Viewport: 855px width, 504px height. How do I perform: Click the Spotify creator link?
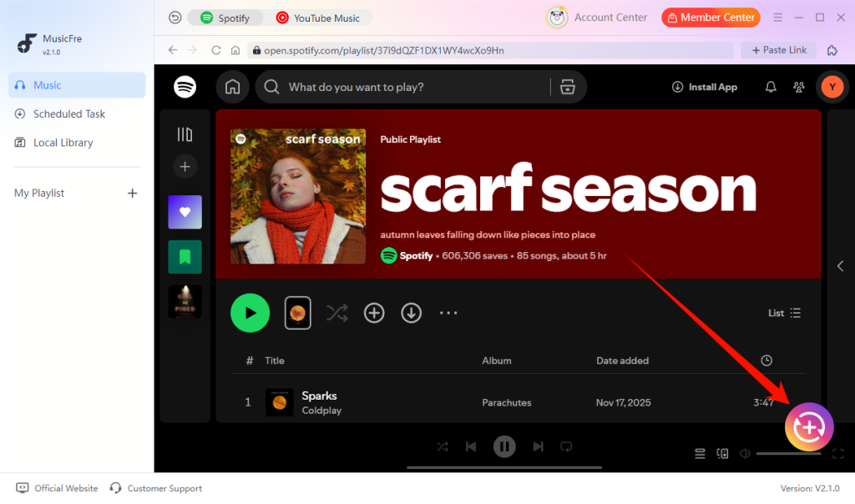pos(416,255)
